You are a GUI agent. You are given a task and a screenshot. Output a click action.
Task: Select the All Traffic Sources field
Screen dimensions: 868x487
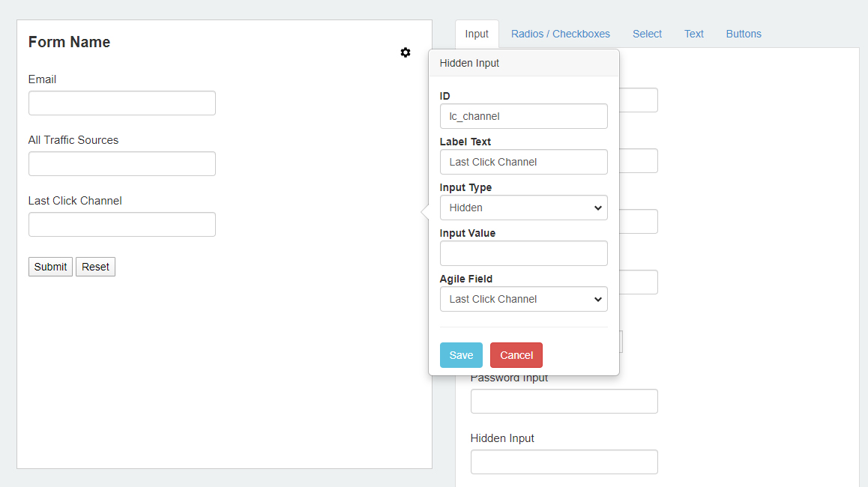(121, 164)
